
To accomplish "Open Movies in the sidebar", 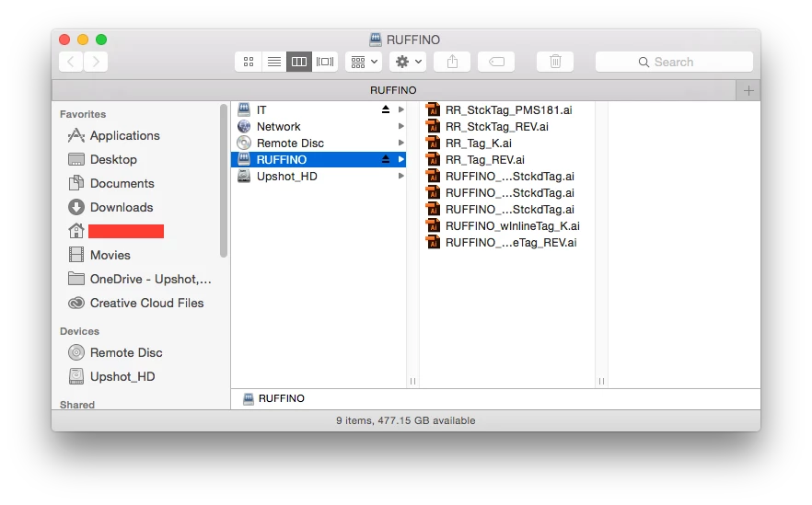I will tap(110, 255).
